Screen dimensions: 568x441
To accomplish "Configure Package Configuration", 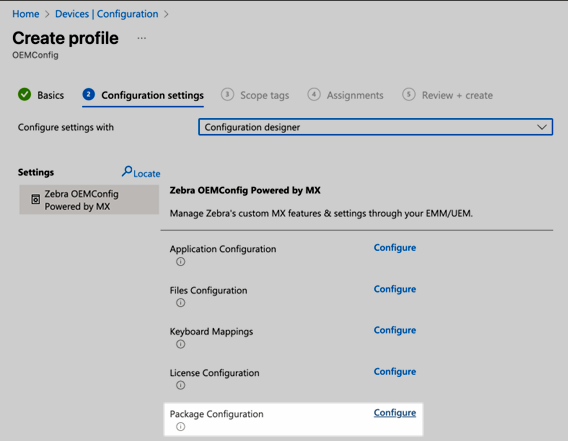I will click(x=395, y=413).
